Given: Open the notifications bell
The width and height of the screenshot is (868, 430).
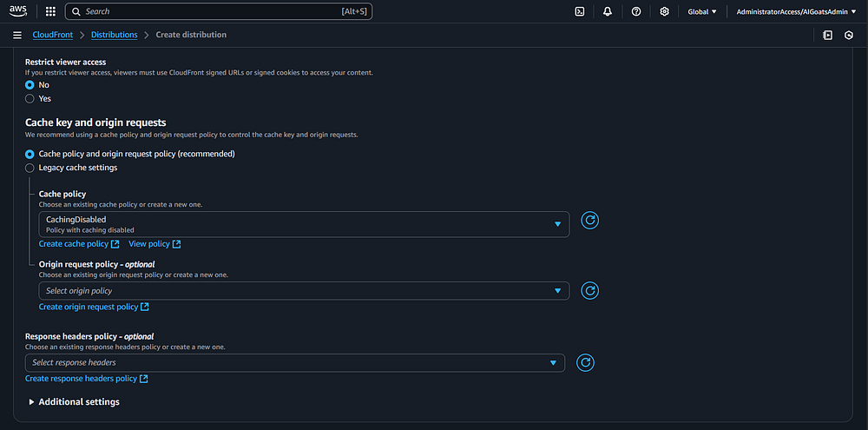Looking at the screenshot, I should [608, 12].
